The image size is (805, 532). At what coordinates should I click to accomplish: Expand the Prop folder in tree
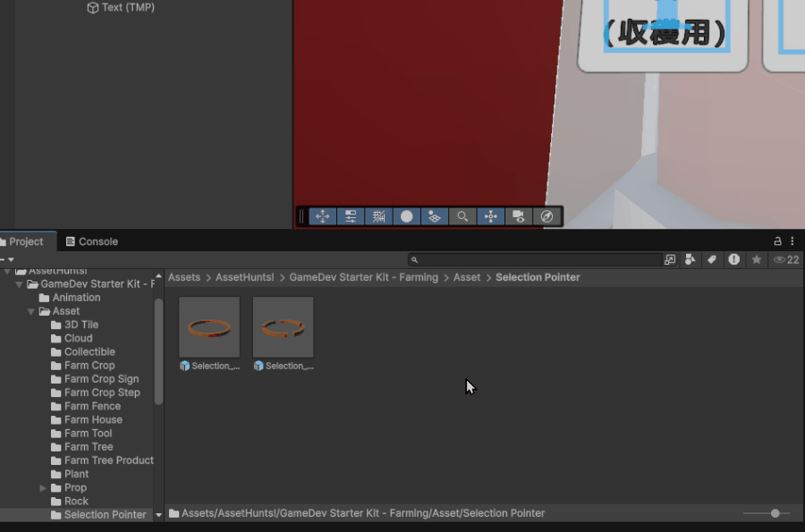tap(43, 488)
